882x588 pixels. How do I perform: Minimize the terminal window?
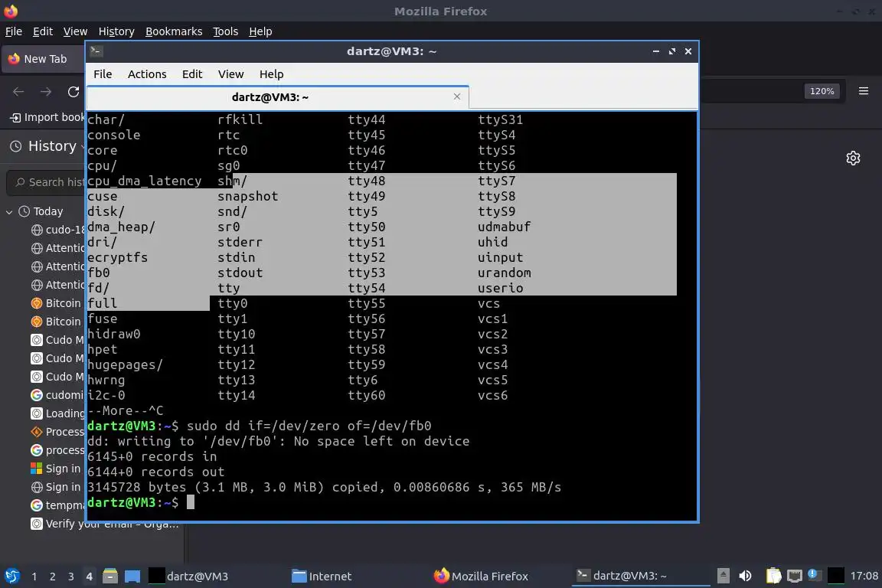[x=656, y=51]
